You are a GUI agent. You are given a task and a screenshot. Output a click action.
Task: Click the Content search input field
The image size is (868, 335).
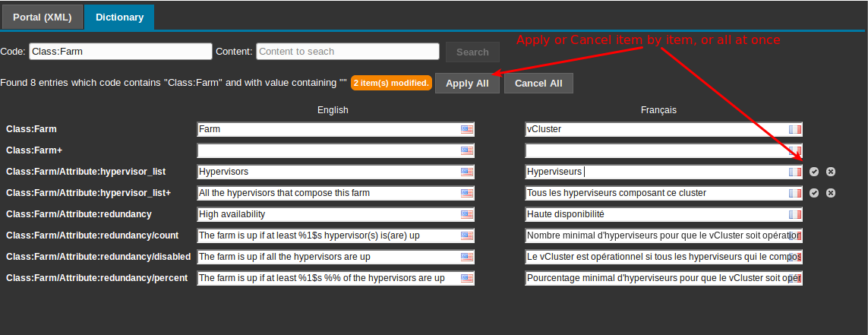(x=348, y=52)
